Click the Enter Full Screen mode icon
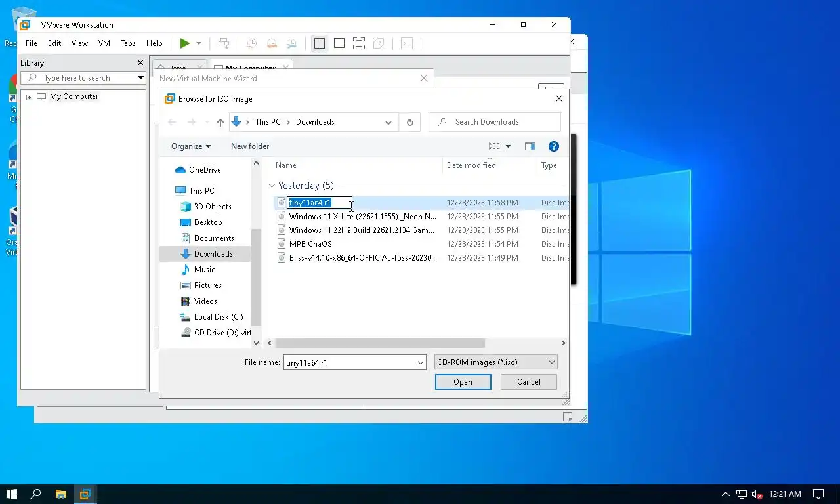The image size is (840, 504). 359,43
